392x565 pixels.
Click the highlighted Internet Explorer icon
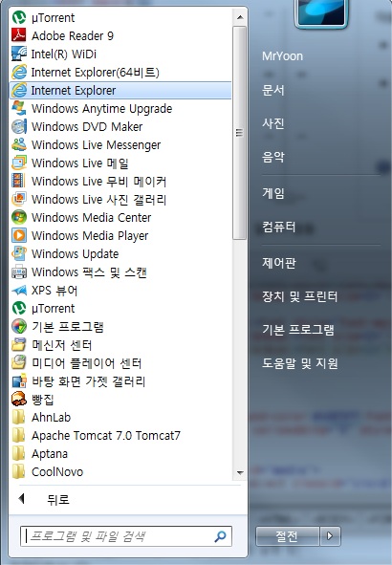click(x=19, y=90)
